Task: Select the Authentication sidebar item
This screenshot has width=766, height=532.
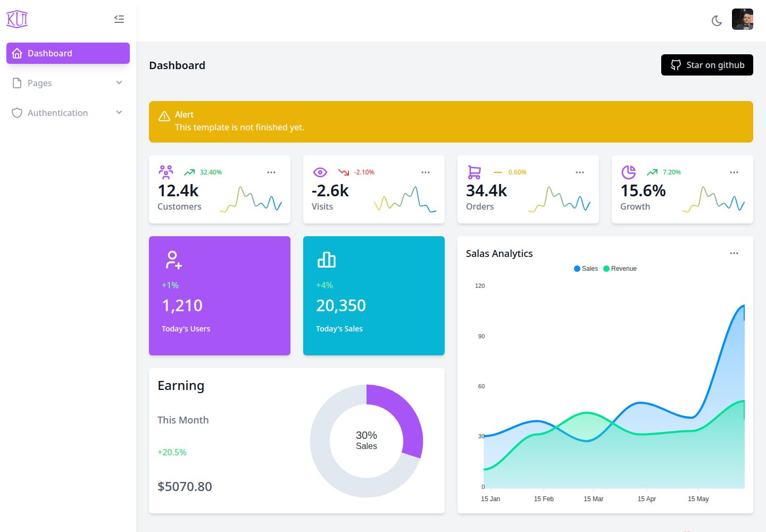Action: coord(68,113)
